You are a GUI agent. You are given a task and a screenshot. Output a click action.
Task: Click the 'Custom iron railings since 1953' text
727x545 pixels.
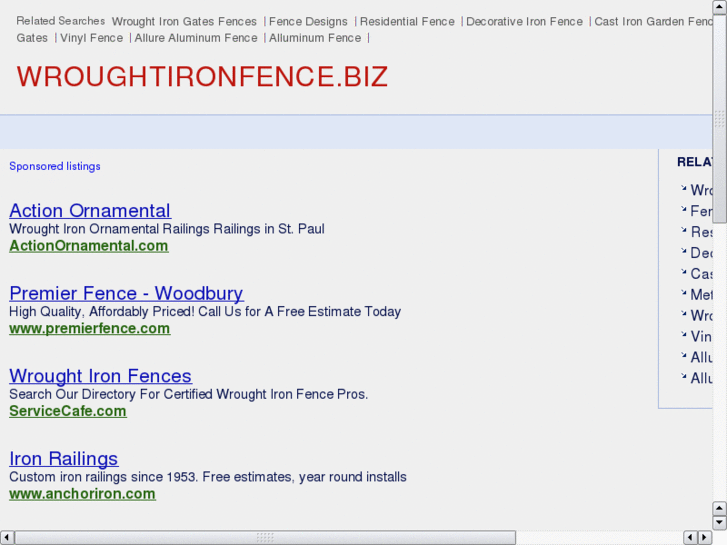pyautogui.click(x=208, y=477)
